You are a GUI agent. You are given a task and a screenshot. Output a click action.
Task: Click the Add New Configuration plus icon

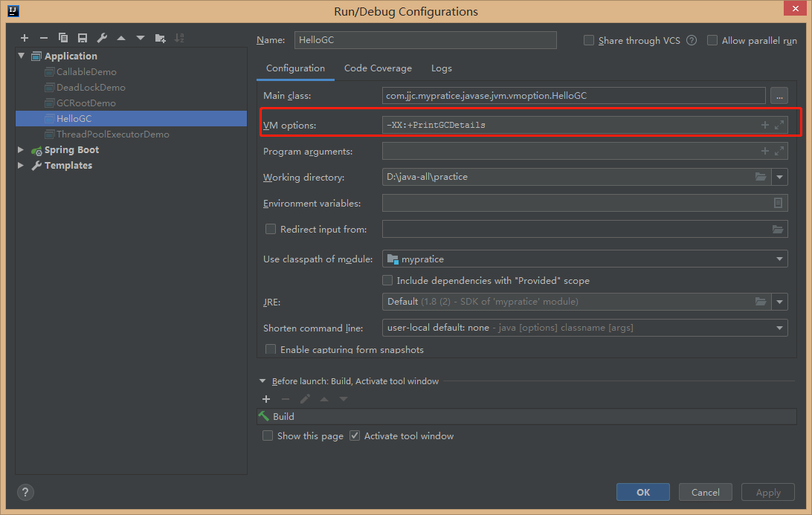click(25, 38)
